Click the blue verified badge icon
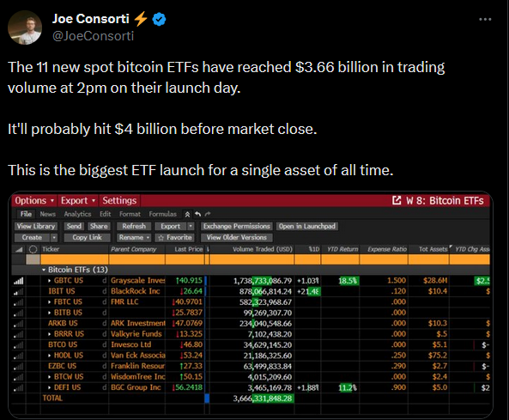The width and height of the screenshot is (509, 420). (159, 19)
